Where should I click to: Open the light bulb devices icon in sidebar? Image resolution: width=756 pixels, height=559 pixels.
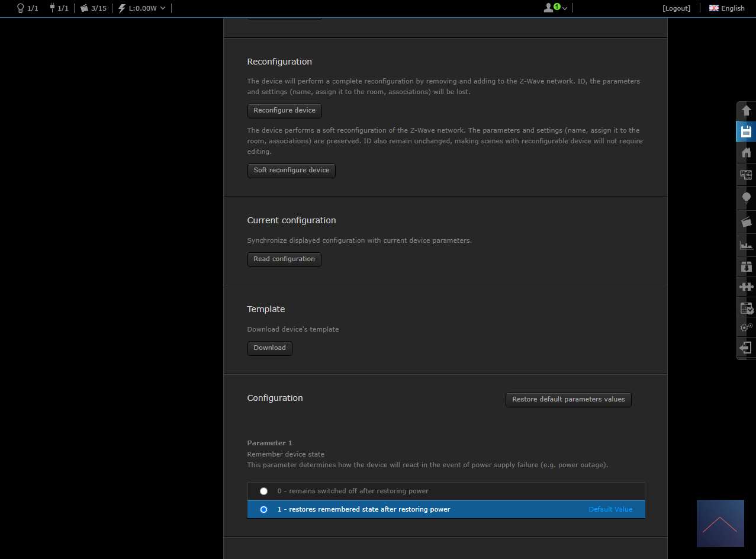click(x=746, y=197)
